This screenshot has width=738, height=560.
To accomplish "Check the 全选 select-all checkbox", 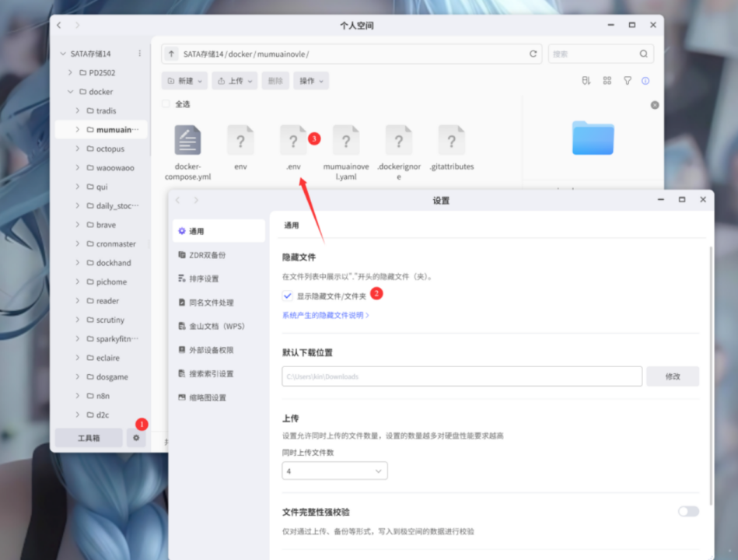I will click(166, 104).
